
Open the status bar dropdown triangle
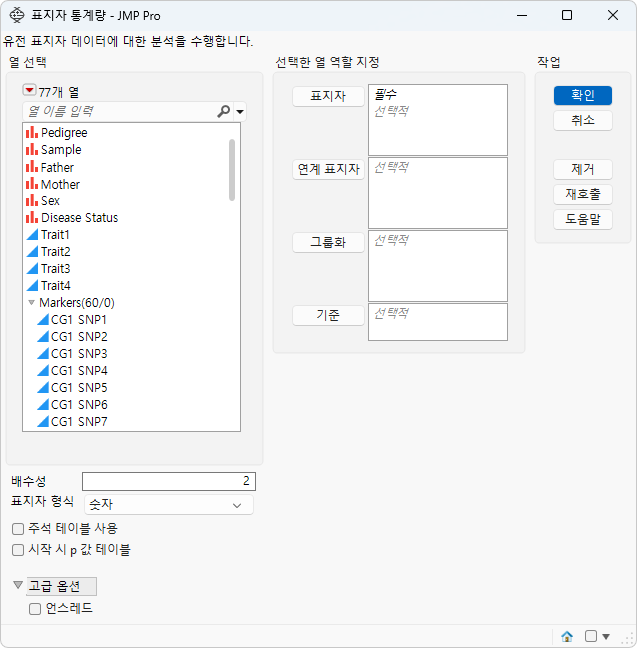tap(606, 636)
